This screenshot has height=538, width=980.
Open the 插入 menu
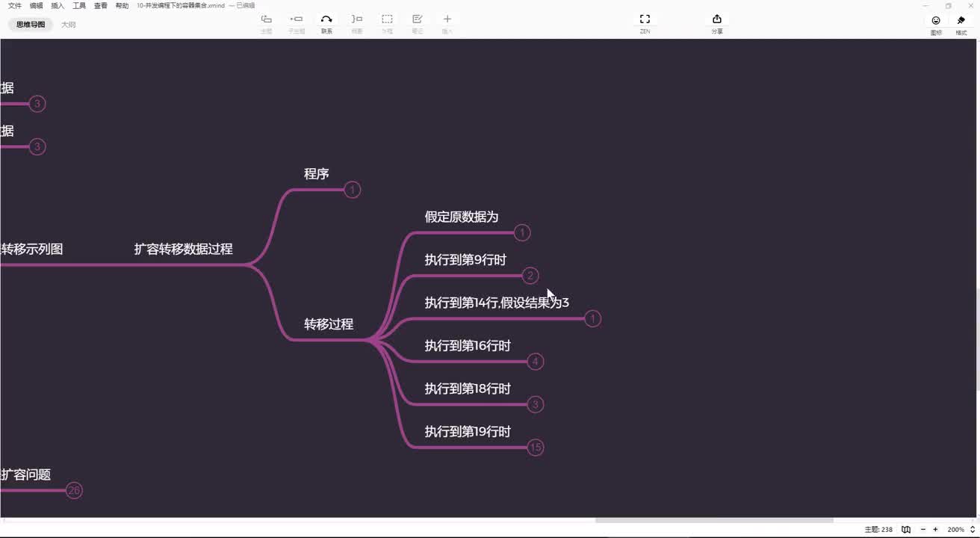58,5
